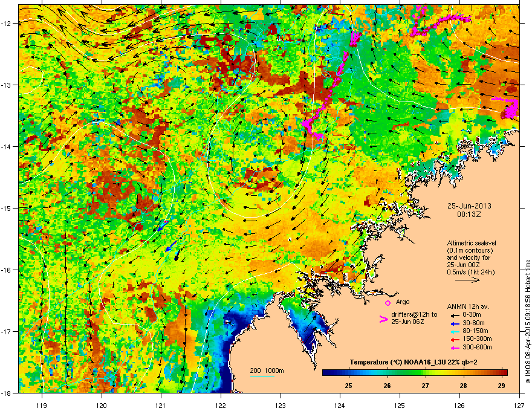
Task: Click the time text "00:13Z"
Action: [469, 215]
